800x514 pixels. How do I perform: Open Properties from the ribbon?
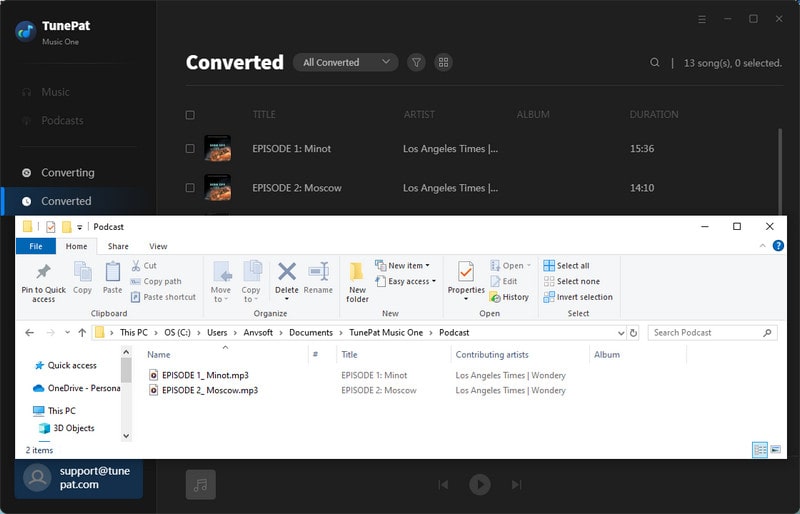point(466,273)
